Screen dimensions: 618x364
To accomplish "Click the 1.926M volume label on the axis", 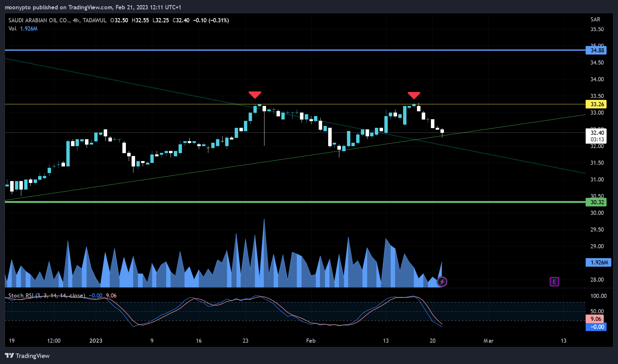I will [x=598, y=263].
